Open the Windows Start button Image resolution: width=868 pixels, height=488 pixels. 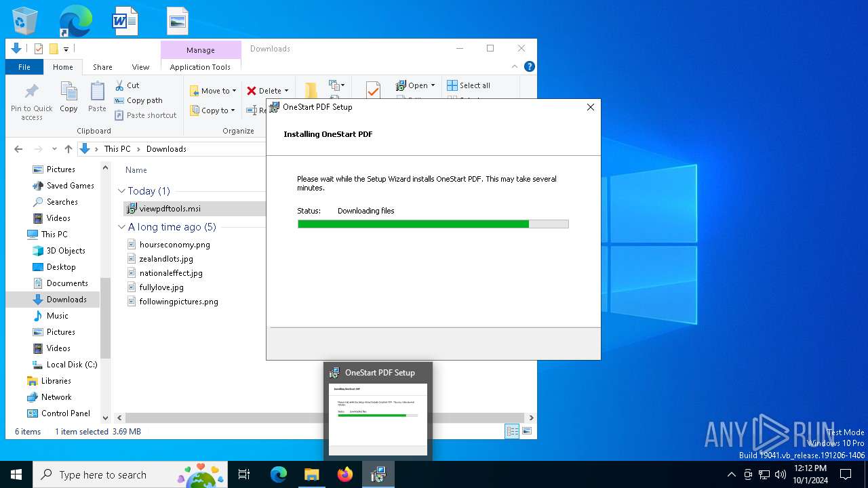(x=16, y=474)
